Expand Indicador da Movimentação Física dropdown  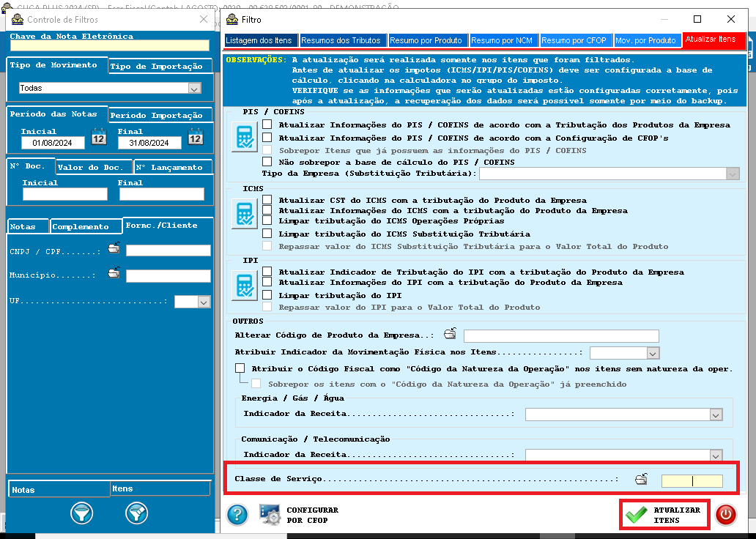coord(653,353)
